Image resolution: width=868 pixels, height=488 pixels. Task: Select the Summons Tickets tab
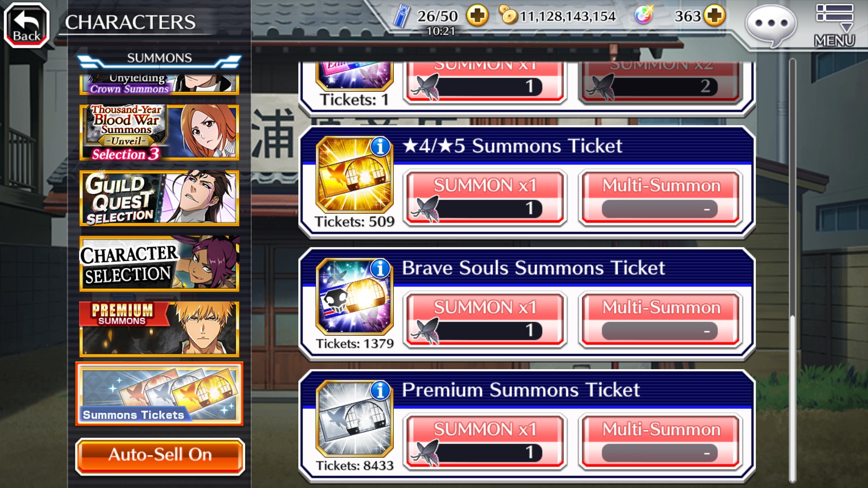[x=159, y=394]
